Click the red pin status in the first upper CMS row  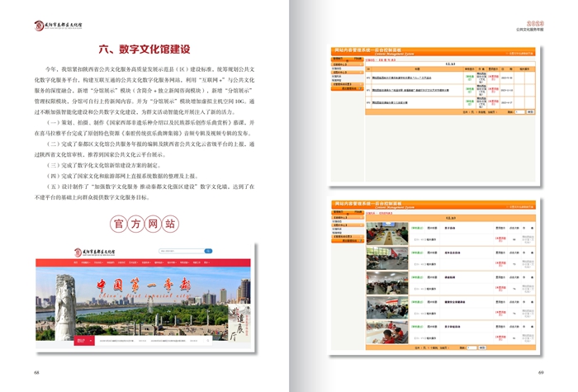click(493, 78)
